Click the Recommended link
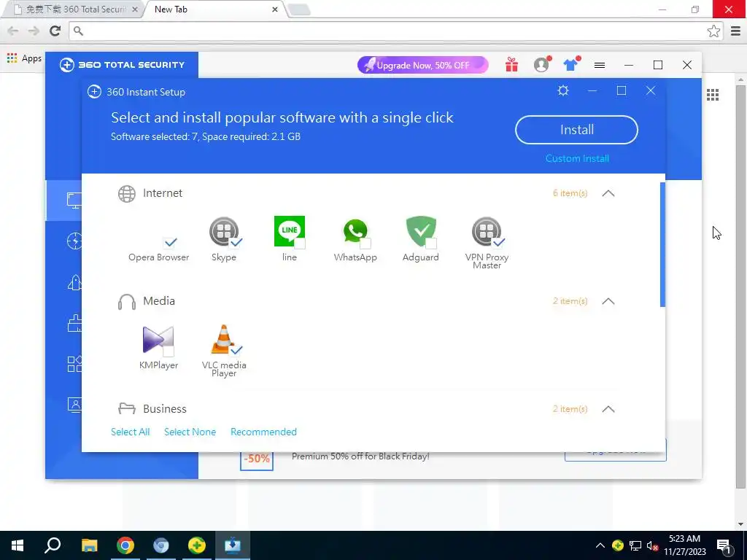This screenshot has height=560, width=747. [263, 432]
